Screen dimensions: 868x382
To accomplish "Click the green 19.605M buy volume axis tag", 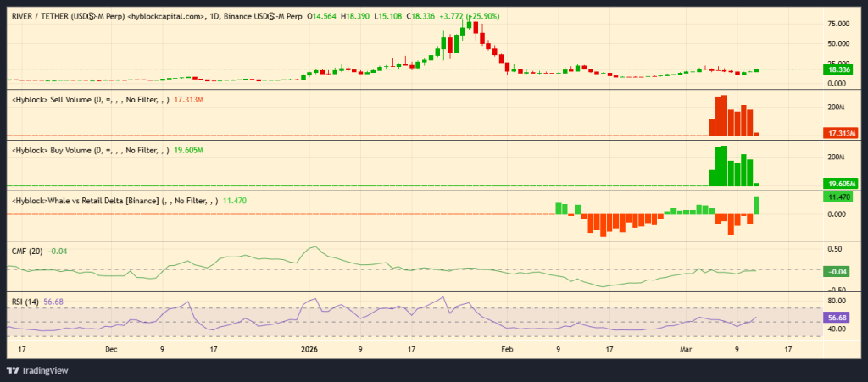I will pyautogui.click(x=840, y=183).
